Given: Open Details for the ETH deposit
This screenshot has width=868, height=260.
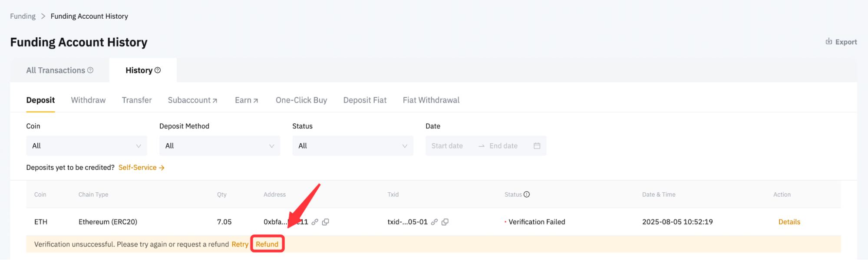Looking at the screenshot, I should [x=789, y=222].
